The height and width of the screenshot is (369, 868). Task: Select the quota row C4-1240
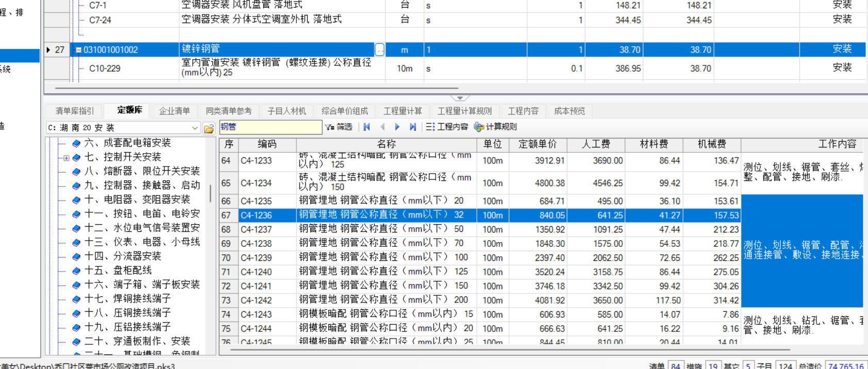tap(480, 272)
